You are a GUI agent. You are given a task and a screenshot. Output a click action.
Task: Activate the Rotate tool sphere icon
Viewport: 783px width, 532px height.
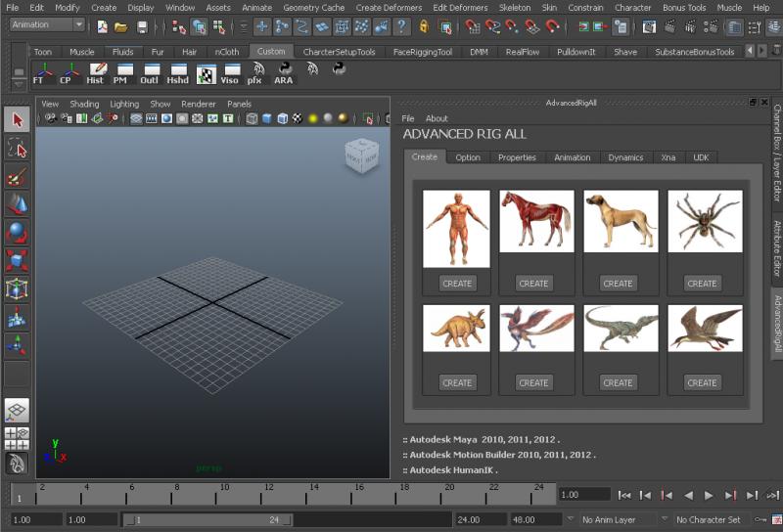point(17,233)
